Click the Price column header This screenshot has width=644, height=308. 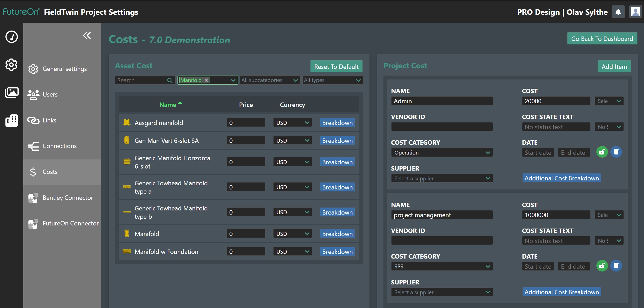click(x=246, y=105)
